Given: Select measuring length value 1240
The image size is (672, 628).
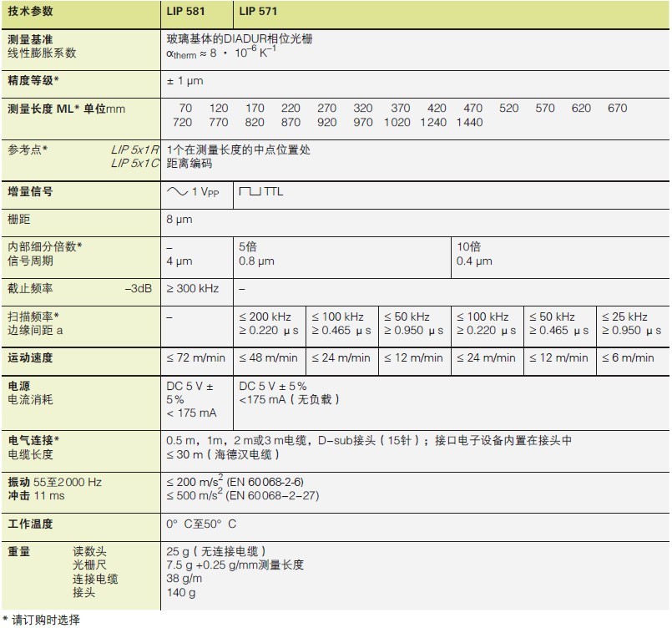Looking at the screenshot, I should pyautogui.click(x=433, y=122).
